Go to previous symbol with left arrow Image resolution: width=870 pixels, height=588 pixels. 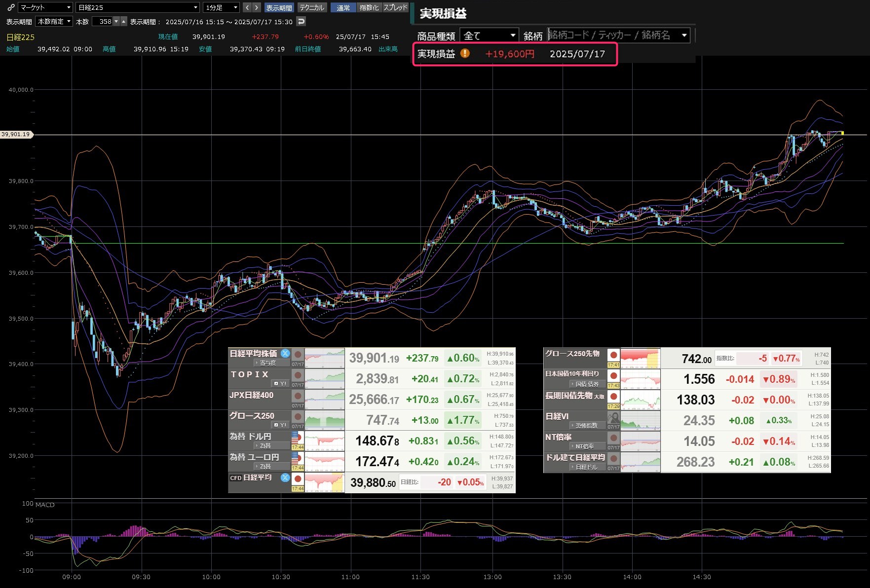[x=247, y=7]
